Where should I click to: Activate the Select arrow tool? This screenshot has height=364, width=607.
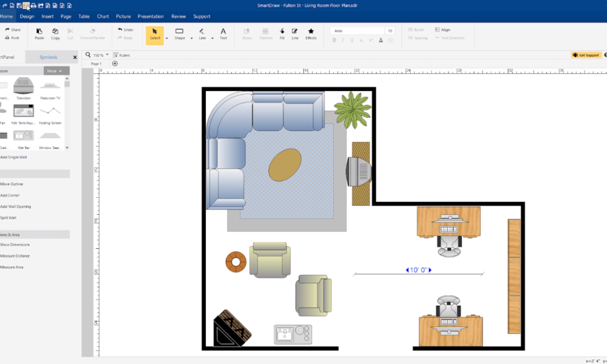[x=155, y=33]
